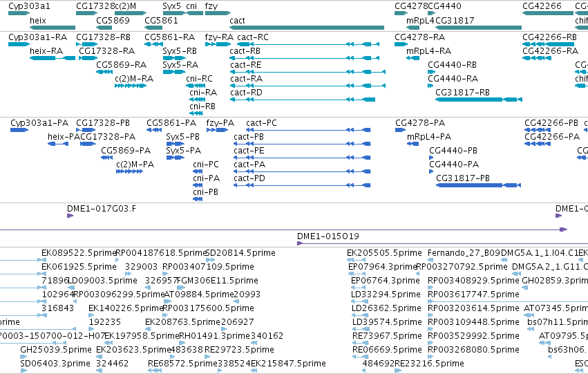This screenshot has width=588, height=374.
Task: Open transcript cact-RD
Action: [x=246, y=93]
